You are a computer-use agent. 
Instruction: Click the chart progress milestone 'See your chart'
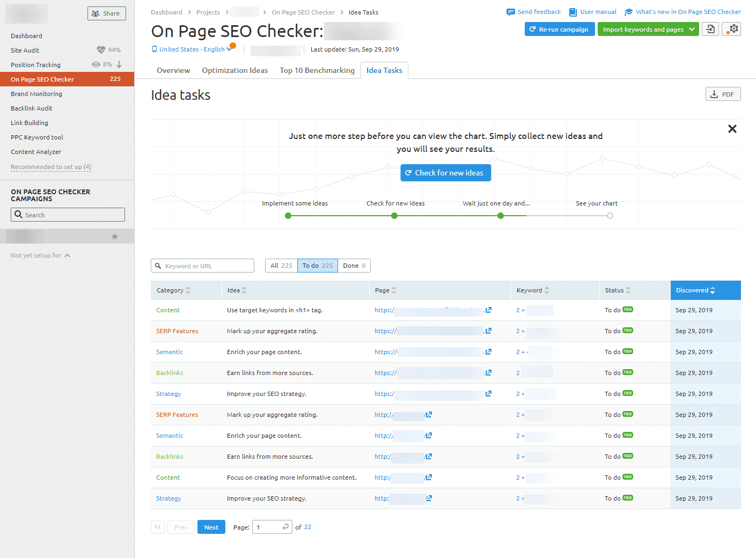[610, 215]
